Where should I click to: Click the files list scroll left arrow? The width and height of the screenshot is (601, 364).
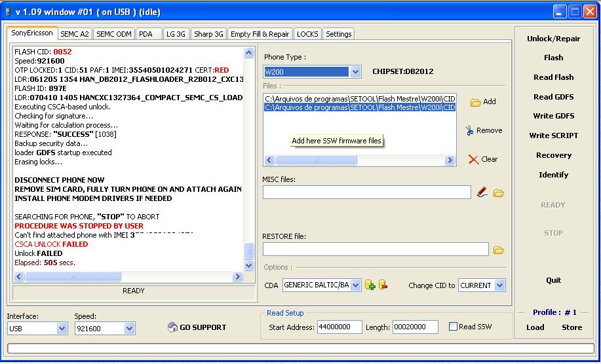pos(269,160)
